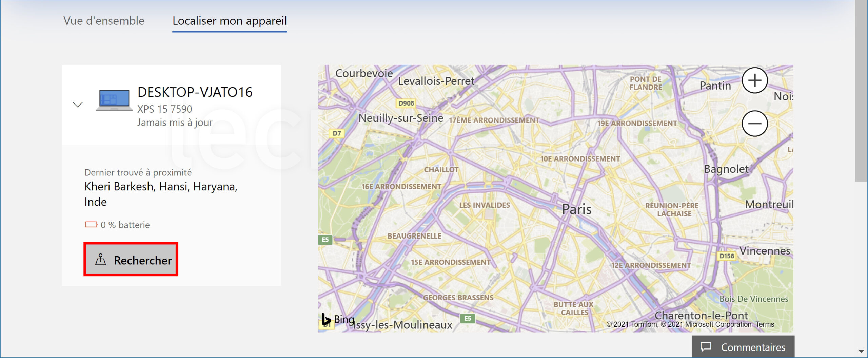Click the page scroll down arrow
The image size is (868, 358).
tap(861, 351)
